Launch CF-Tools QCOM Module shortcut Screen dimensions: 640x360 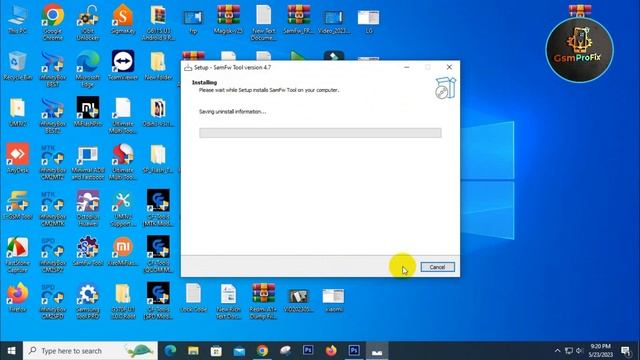[x=158, y=255]
